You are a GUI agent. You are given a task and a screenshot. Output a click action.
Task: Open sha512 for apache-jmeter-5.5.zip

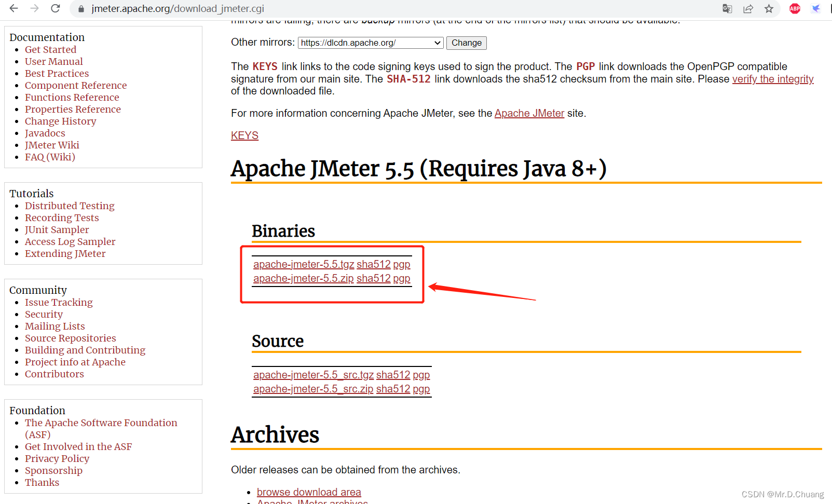(373, 278)
